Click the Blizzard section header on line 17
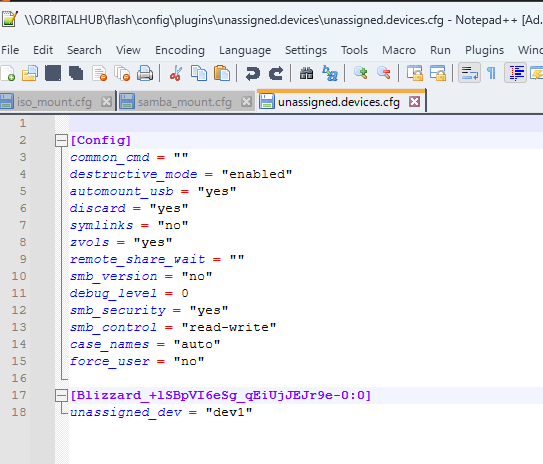 pos(220,395)
